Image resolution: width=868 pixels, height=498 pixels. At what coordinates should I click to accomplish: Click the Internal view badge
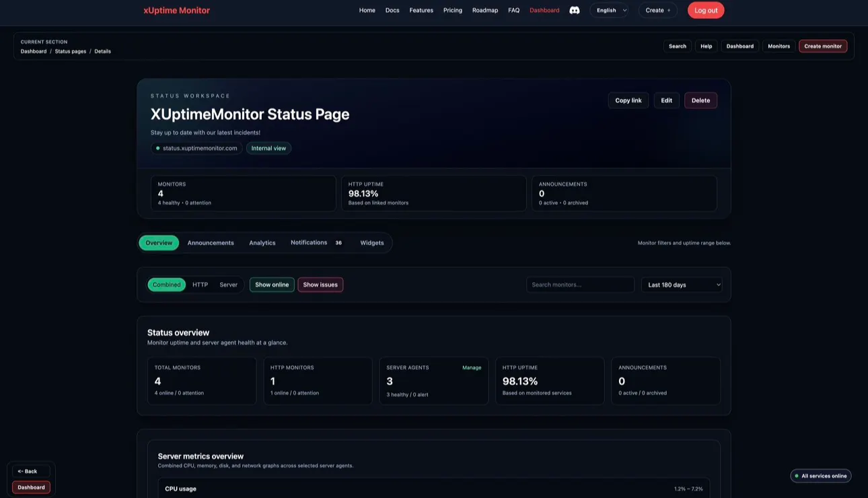click(268, 148)
